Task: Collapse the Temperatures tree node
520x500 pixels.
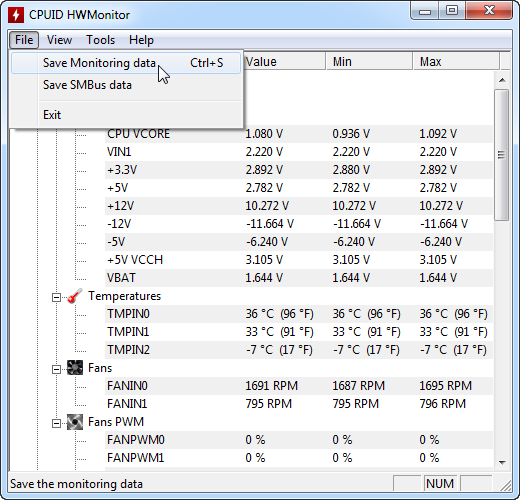Action: pyautogui.click(x=56, y=297)
